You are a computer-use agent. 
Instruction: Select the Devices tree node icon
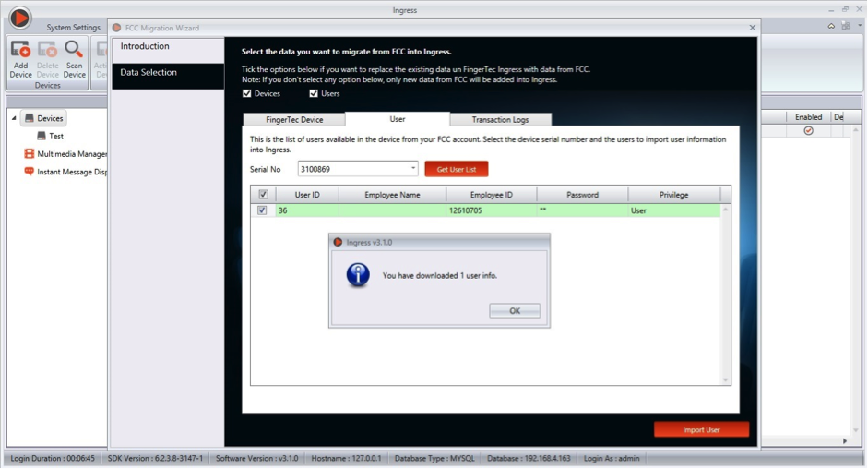tap(30, 118)
